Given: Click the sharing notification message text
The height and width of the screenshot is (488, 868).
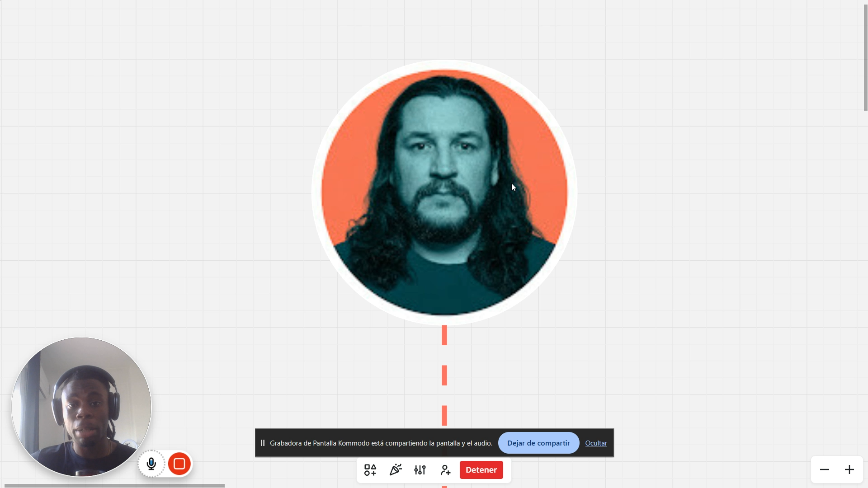Looking at the screenshot, I should pos(381,443).
